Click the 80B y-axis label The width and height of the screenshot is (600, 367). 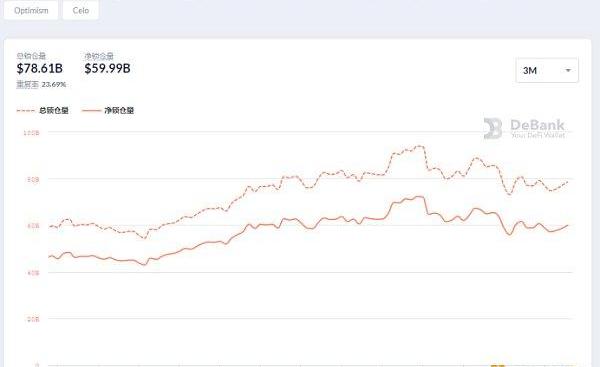pos(33,179)
